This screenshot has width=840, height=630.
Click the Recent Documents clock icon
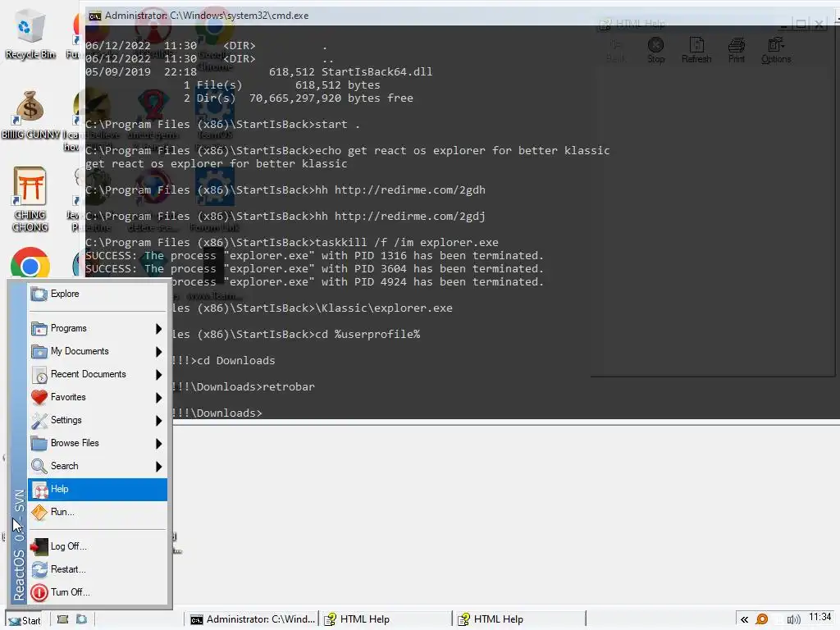tap(39, 375)
